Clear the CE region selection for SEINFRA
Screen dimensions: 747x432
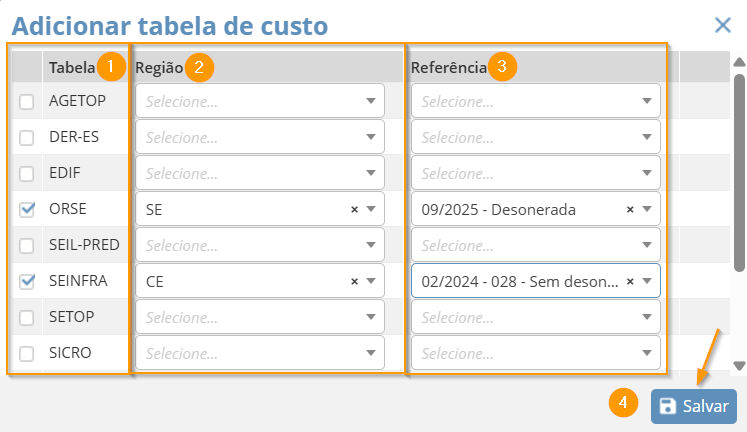[354, 282]
